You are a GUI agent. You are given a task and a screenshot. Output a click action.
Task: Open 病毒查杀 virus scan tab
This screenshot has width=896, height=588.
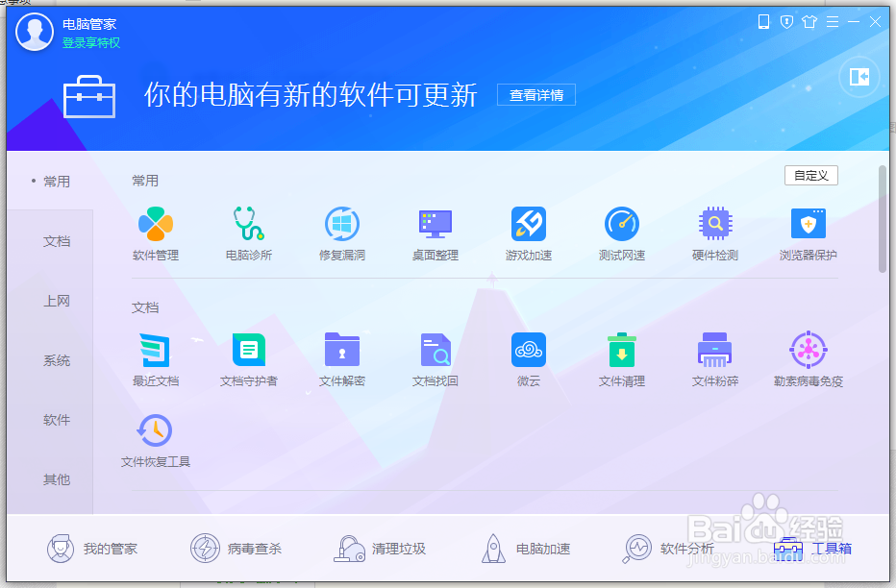[x=236, y=549]
